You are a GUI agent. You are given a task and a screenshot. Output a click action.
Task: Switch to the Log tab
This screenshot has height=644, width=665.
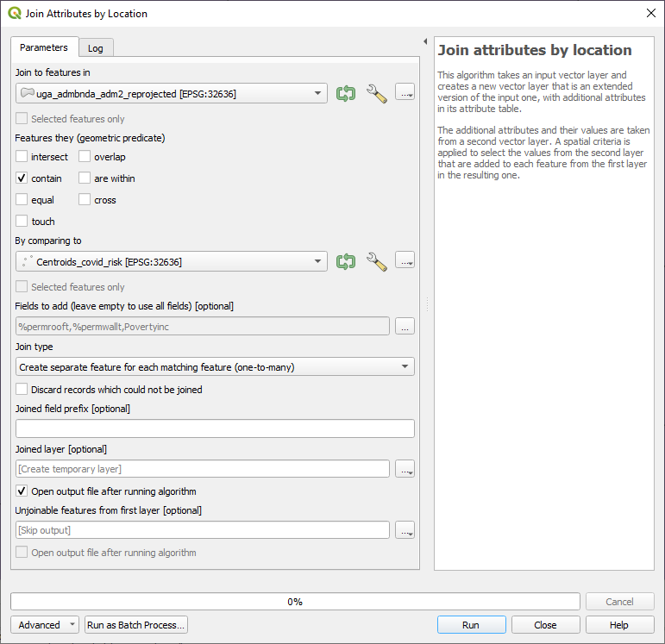click(x=95, y=48)
